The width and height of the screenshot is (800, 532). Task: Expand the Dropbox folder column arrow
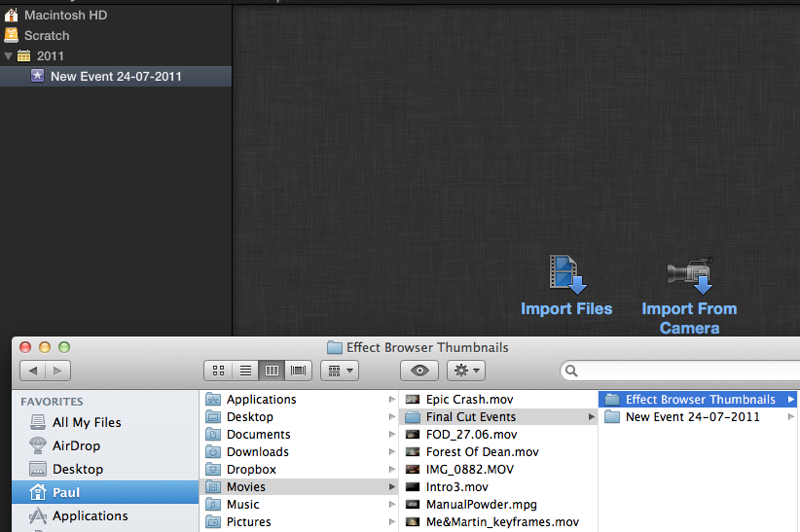[392, 469]
